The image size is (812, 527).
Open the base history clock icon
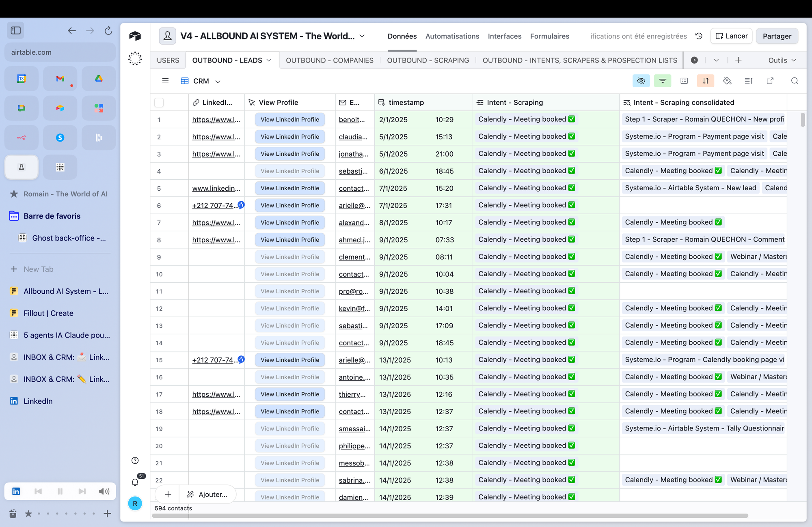tap(699, 36)
